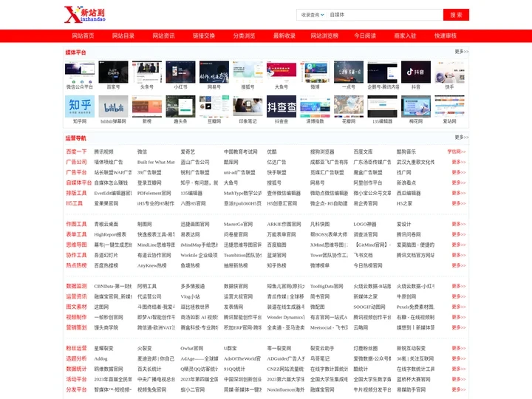Click the 百度脑图 link
Screen dimensions: 532x399
point(276,245)
